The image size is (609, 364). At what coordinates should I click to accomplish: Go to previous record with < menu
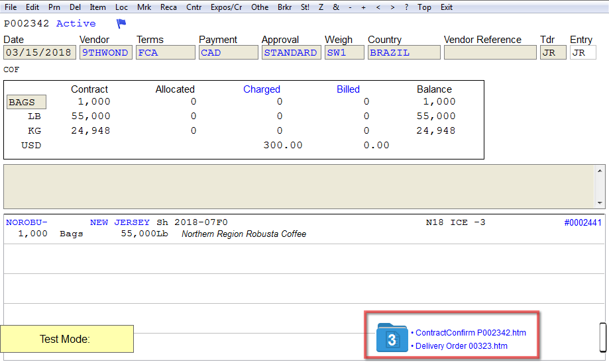click(x=378, y=7)
